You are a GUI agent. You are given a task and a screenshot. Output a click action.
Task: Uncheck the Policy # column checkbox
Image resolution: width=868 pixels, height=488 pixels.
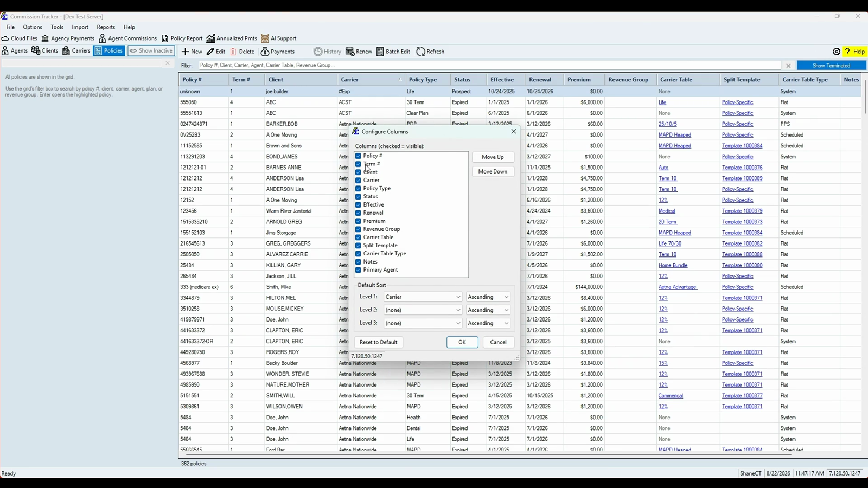358,156
